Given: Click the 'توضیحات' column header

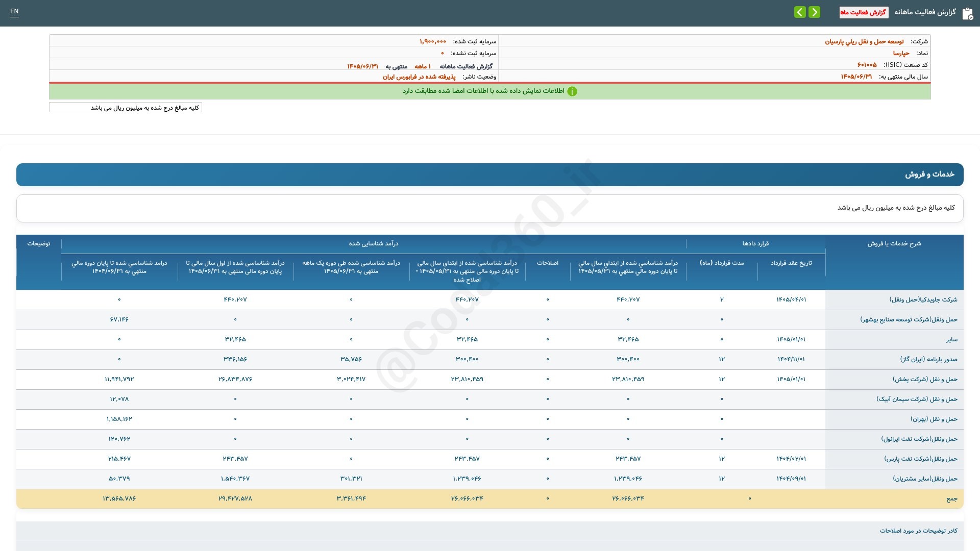Looking at the screenshot, I should (39, 244).
